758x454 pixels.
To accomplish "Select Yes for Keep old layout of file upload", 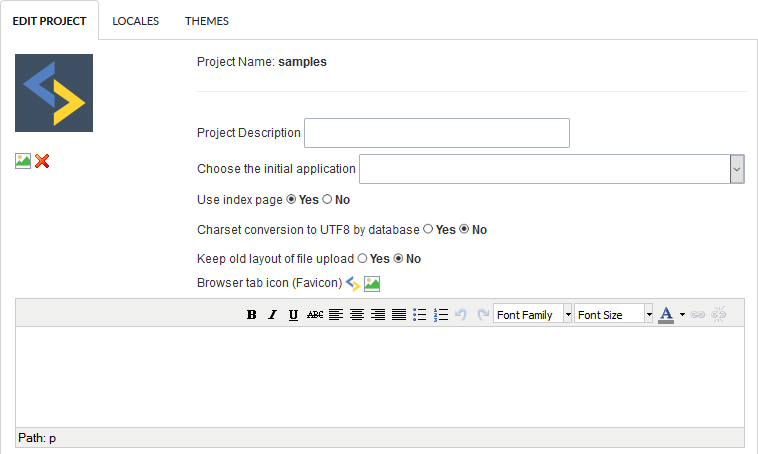I will (x=363, y=258).
